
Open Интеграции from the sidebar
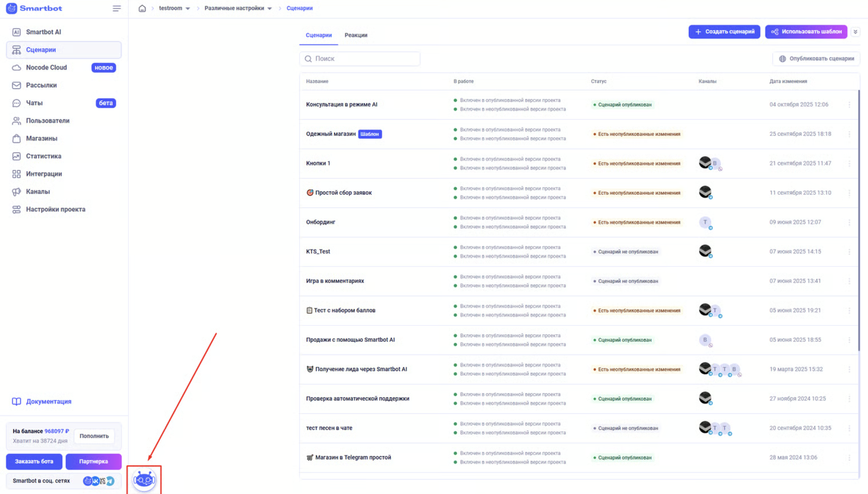pyautogui.click(x=44, y=174)
